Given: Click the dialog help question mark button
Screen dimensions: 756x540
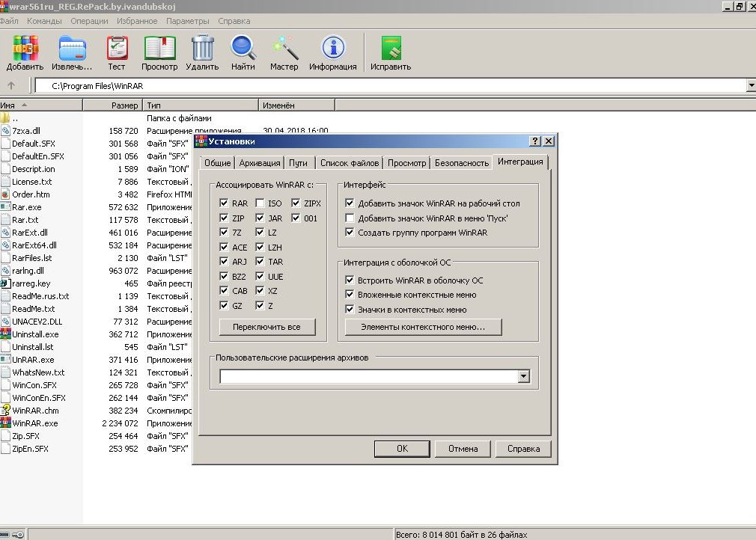Looking at the screenshot, I should [535, 141].
